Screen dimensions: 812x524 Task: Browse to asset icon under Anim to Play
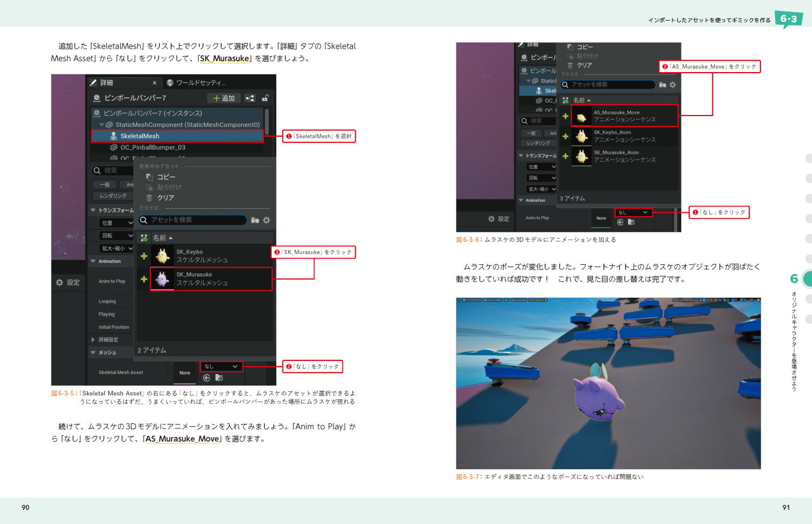click(631, 223)
